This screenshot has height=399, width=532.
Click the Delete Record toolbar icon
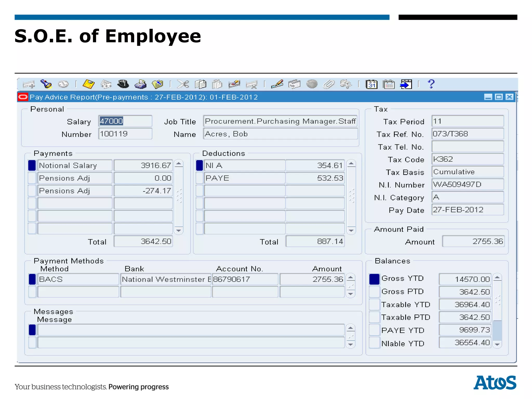(x=251, y=84)
